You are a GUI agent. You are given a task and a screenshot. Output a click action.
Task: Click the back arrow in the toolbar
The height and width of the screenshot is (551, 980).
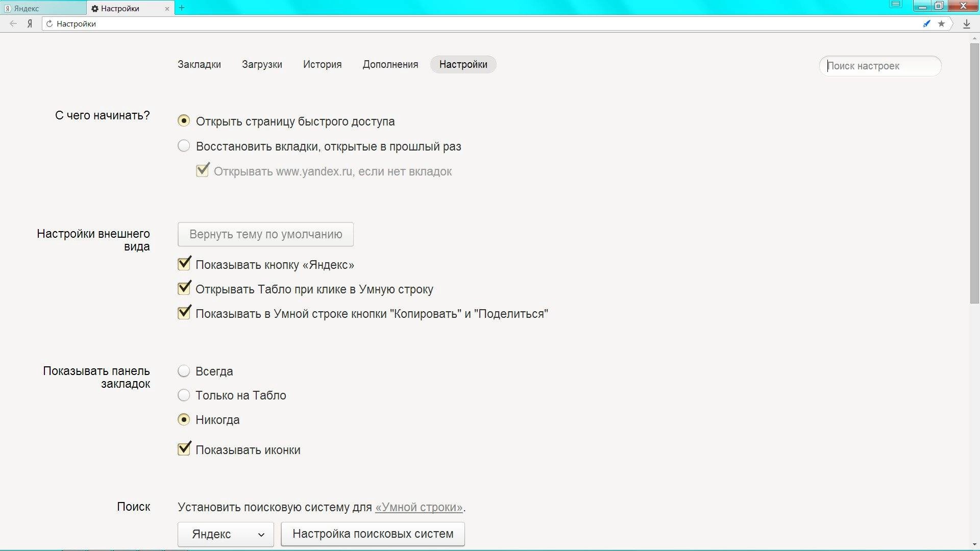pos(13,23)
